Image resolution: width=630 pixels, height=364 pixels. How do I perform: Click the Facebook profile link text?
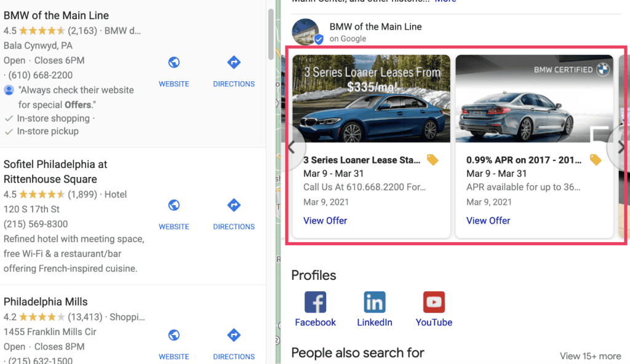pyautogui.click(x=316, y=322)
